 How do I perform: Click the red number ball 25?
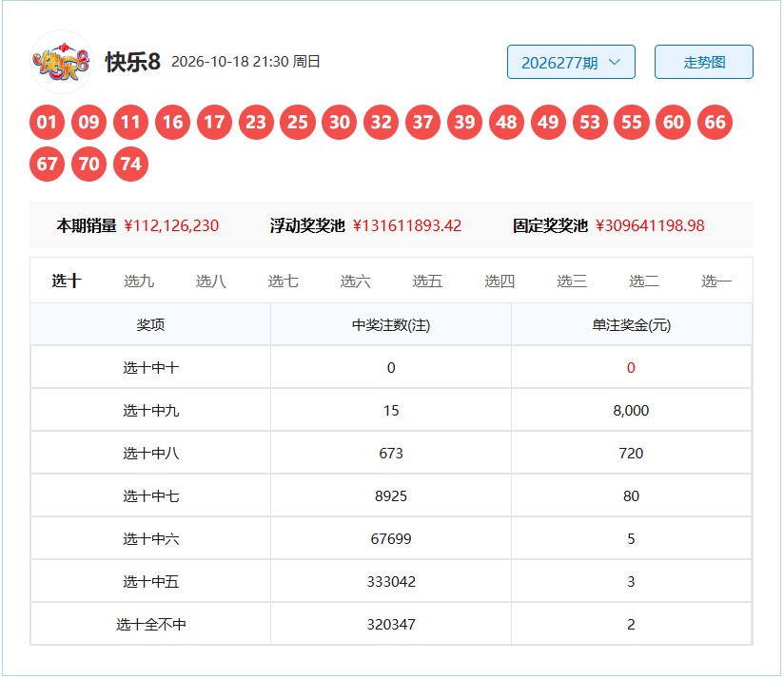298,122
